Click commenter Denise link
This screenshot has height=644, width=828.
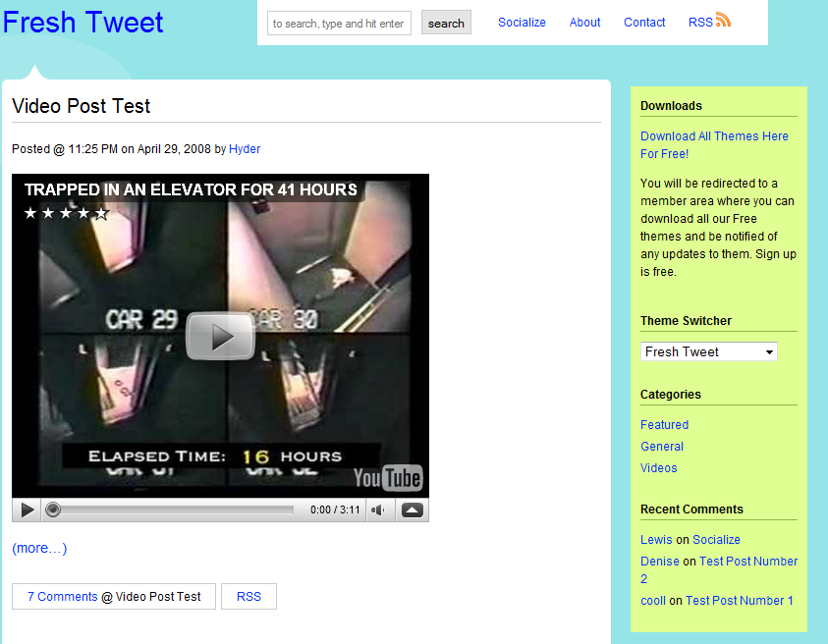[660, 562]
